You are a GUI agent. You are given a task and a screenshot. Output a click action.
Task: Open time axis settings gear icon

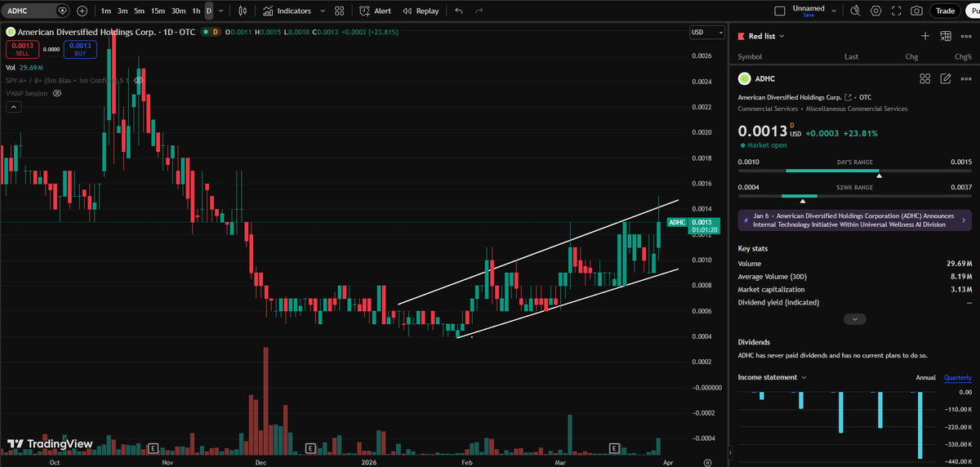coord(707,461)
